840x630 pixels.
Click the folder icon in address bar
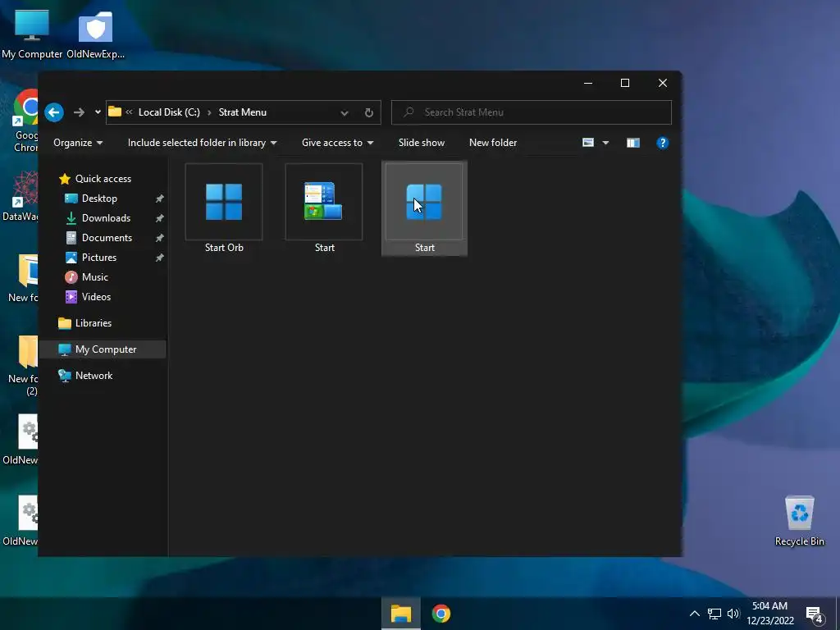point(115,112)
